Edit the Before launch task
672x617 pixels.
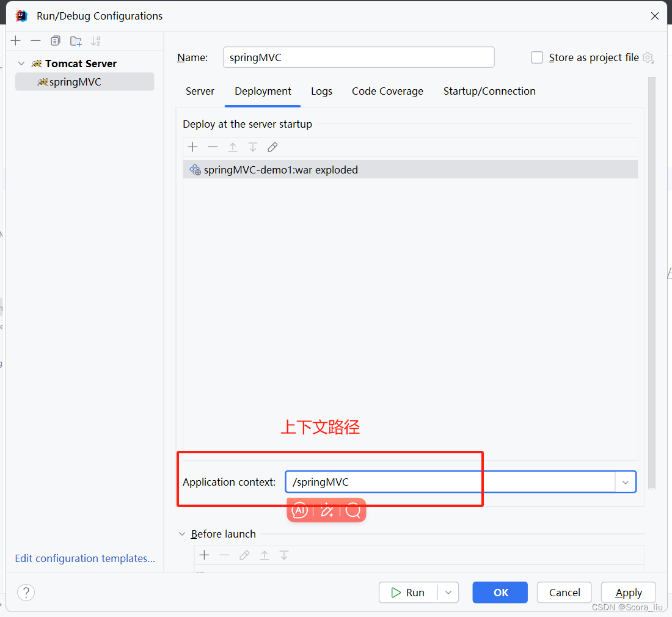click(x=244, y=555)
